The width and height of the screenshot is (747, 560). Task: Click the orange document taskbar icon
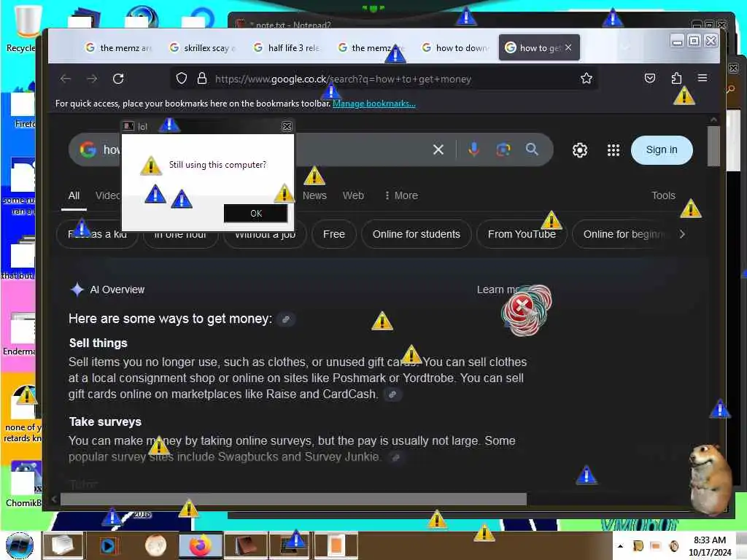[336, 545]
